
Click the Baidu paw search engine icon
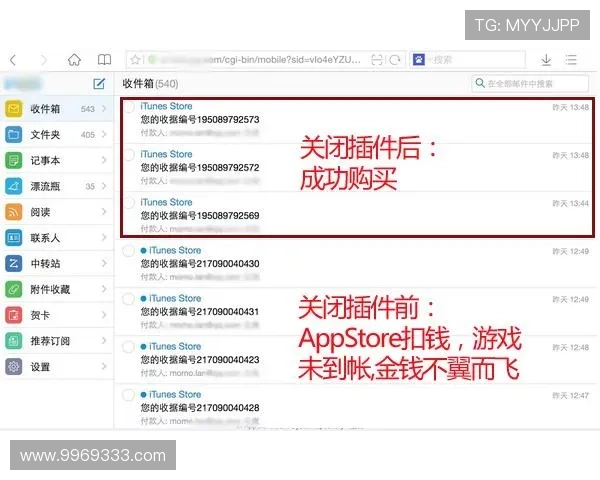coord(419,60)
